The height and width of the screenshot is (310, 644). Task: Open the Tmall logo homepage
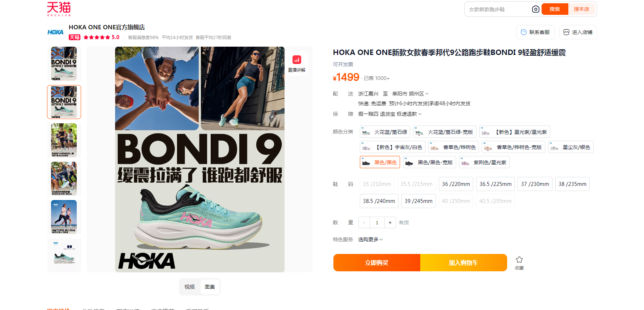(59, 9)
